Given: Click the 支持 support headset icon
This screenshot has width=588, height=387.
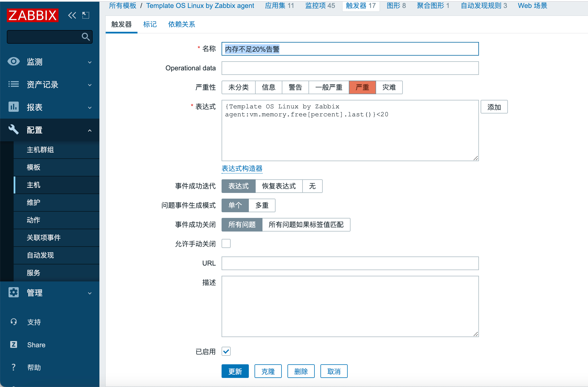Looking at the screenshot, I should click(13, 322).
